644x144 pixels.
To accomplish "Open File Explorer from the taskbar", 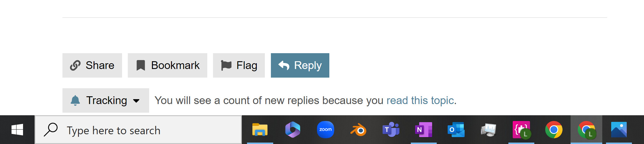I will tap(260, 130).
